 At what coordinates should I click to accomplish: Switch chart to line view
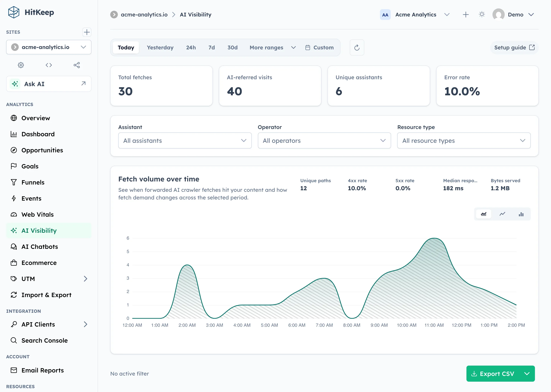[502, 214]
